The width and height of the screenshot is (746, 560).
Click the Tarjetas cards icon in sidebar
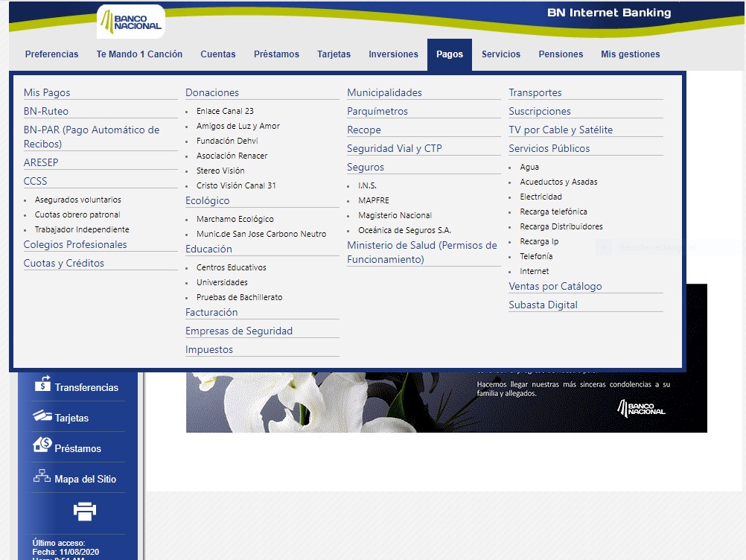42,416
